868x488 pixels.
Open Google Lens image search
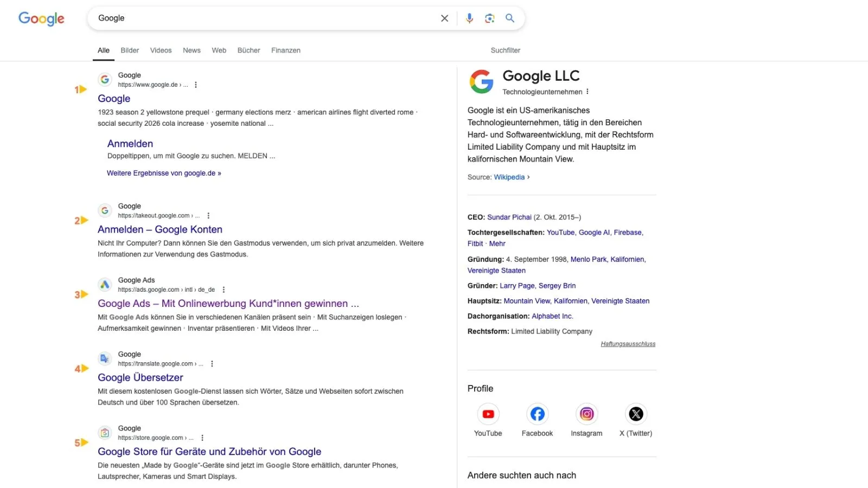[x=489, y=18]
